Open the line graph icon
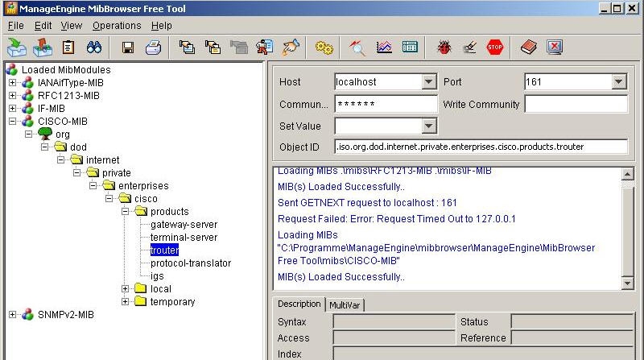 (x=384, y=48)
